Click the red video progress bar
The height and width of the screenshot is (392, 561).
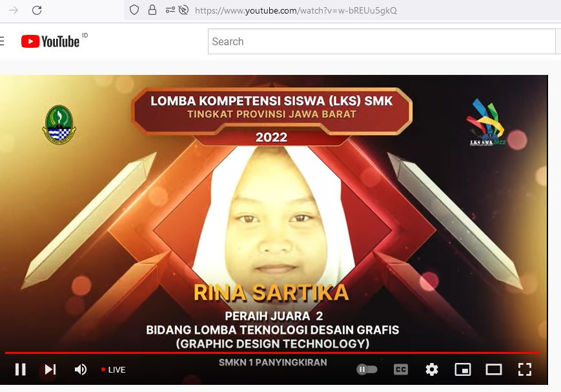[271, 353]
